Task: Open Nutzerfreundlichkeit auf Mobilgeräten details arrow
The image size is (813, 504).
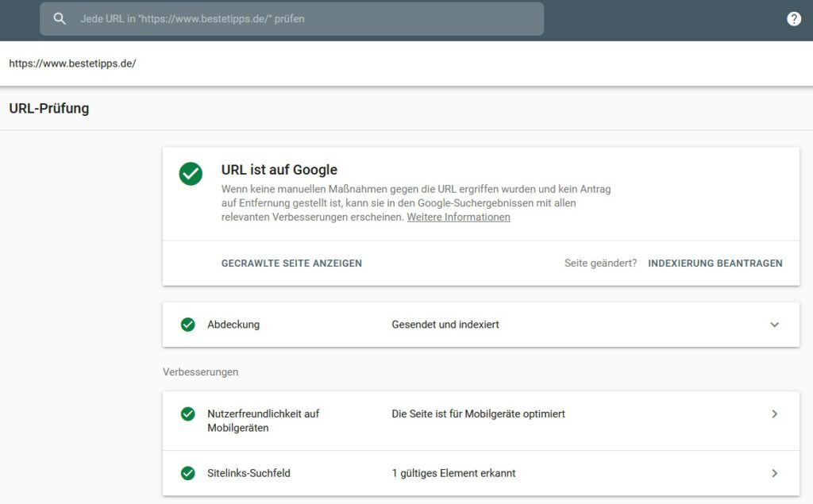Action: click(776, 414)
